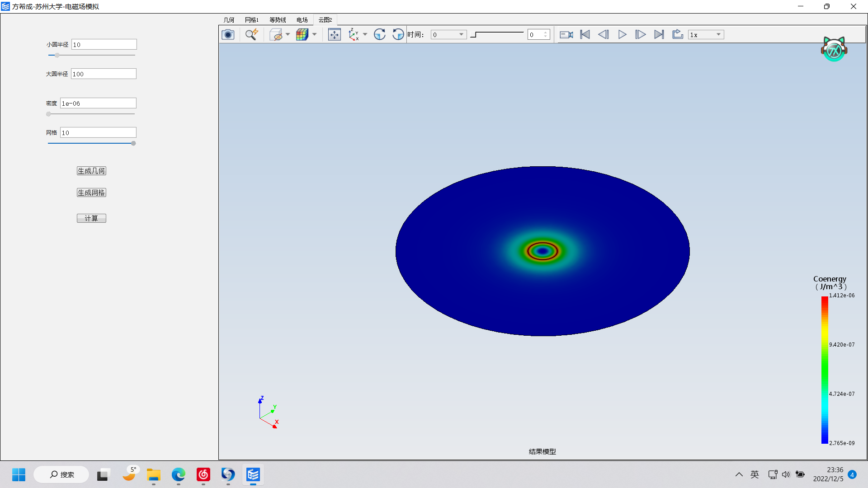Switch to the 网格1 tab
The height and width of the screenshot is (488, 868).
[x=252, y=20]
